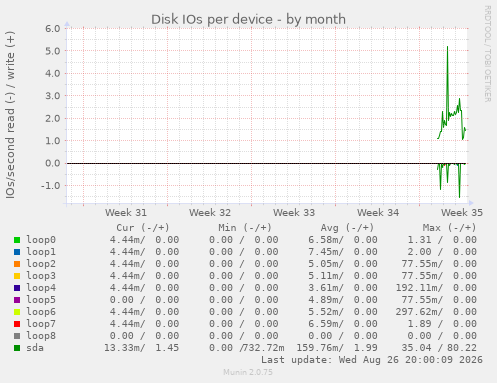Click the sda average value '159.76m/ 1.99'
Screen dimensions: 497x383
337,348
